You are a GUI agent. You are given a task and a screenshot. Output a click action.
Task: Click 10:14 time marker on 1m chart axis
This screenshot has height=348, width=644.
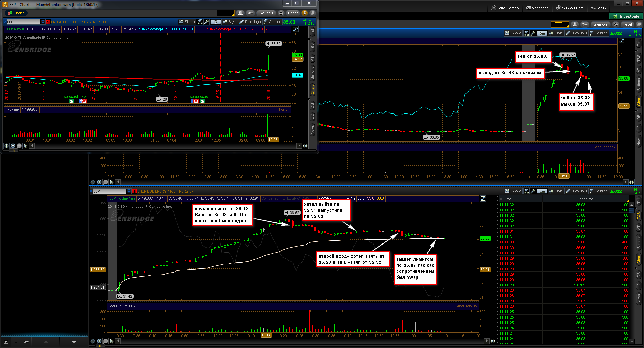pos(266,335)
